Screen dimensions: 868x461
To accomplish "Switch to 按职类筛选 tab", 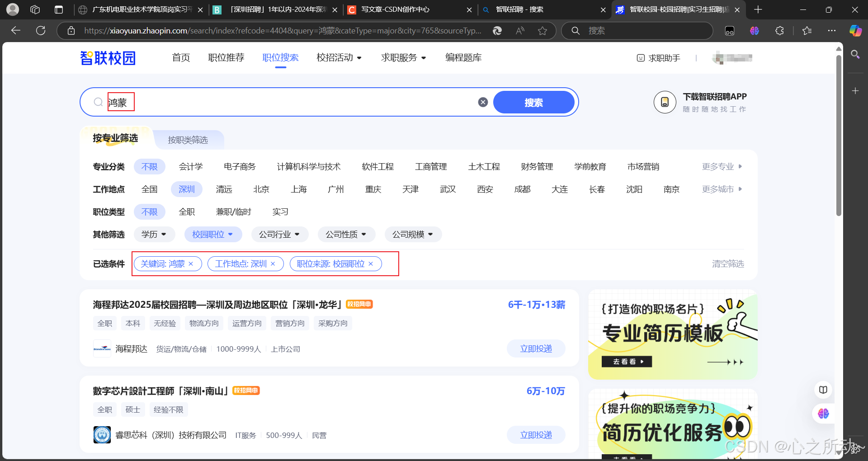I will pos(188,140).
